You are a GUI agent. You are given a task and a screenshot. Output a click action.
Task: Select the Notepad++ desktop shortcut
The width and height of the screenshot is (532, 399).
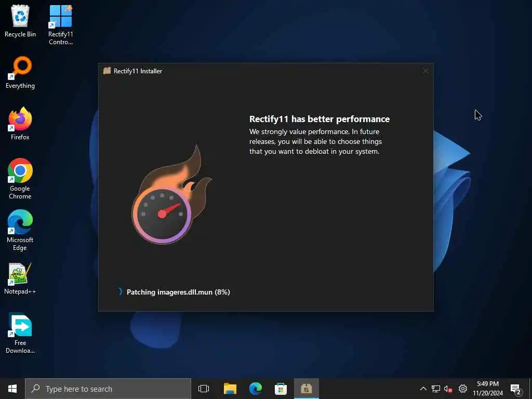coord(20,278)
